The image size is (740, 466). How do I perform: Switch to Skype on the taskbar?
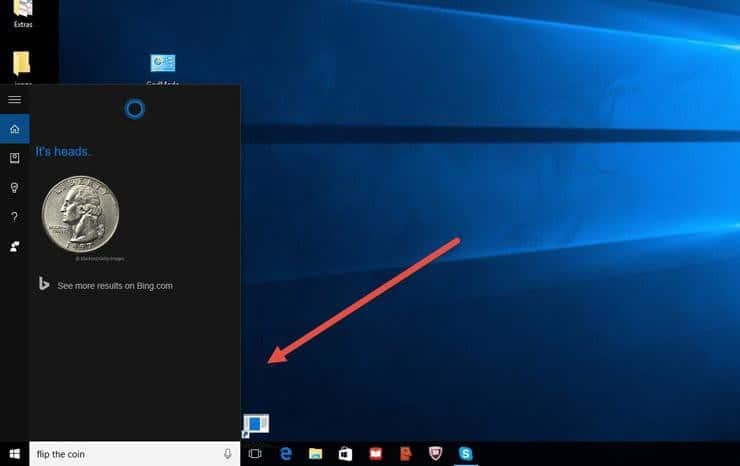click(466, 454)
